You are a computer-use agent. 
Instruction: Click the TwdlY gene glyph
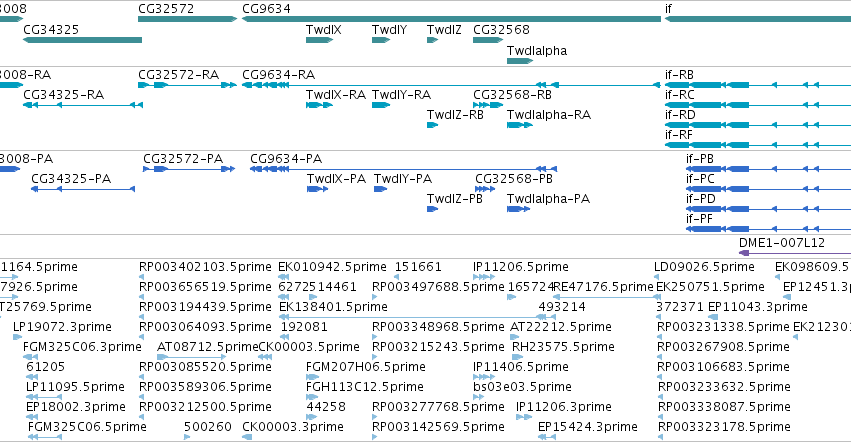click(x=381, y=40)
